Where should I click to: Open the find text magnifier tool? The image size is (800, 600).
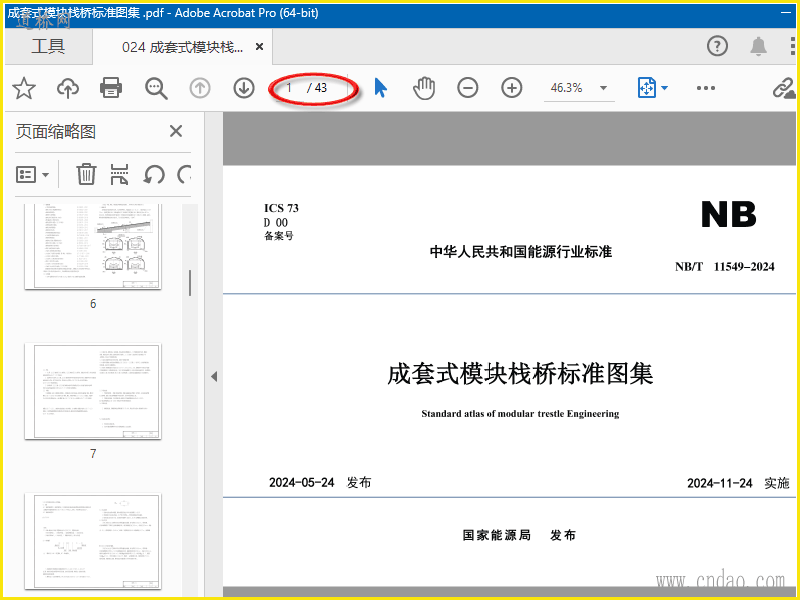(156, 88)
